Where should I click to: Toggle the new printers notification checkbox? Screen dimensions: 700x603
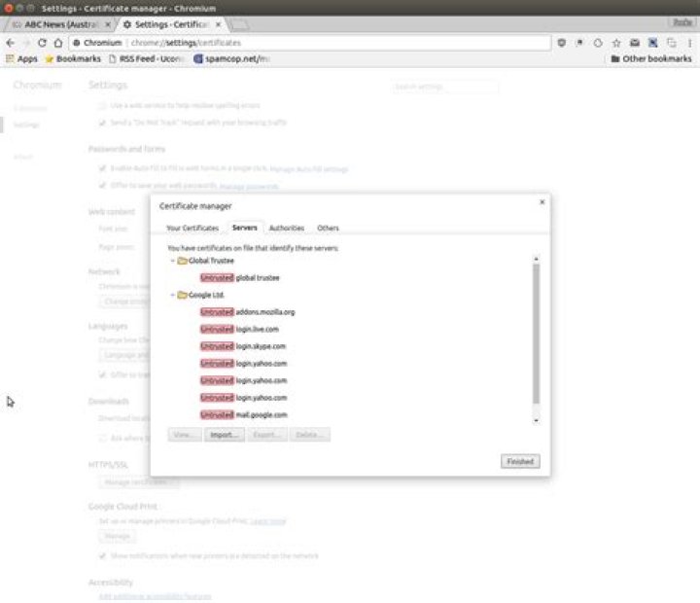point(102,556)
